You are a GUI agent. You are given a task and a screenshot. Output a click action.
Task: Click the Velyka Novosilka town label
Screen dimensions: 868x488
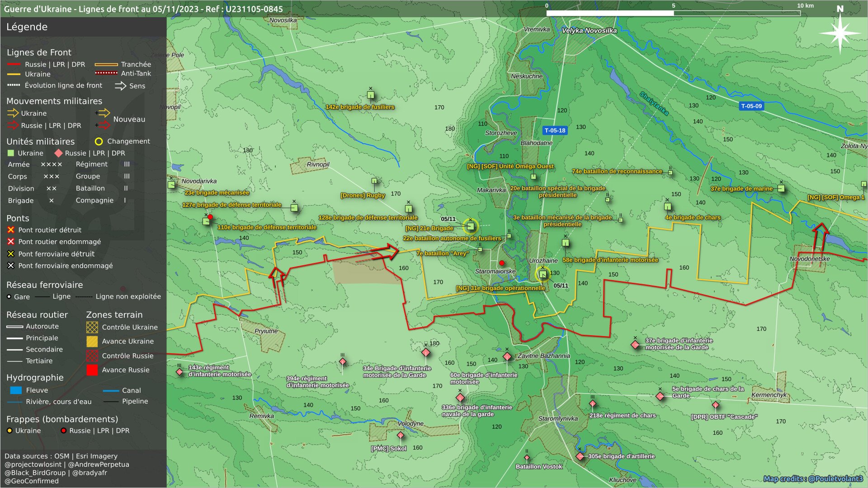[x=589, y=31]
